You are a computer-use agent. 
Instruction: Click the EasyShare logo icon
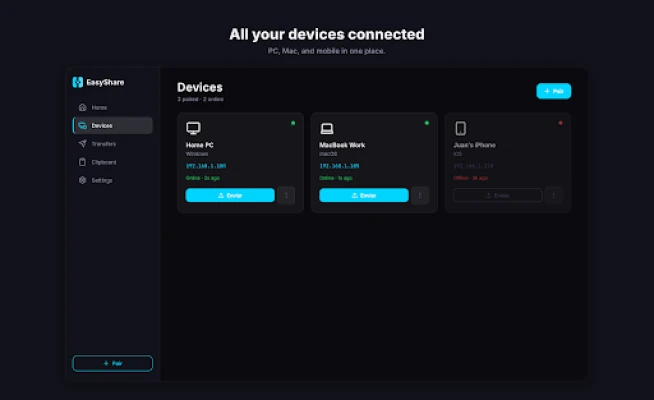coord(78,82)
